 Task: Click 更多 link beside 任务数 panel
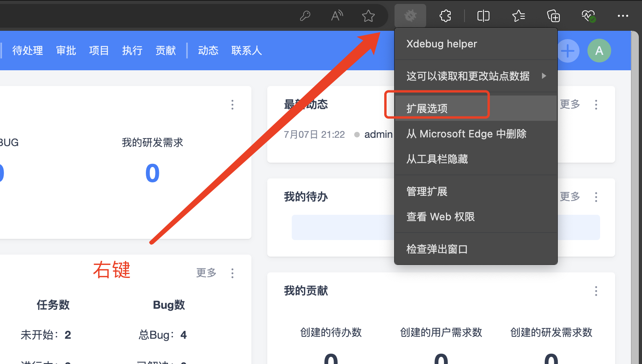point(206,273)
